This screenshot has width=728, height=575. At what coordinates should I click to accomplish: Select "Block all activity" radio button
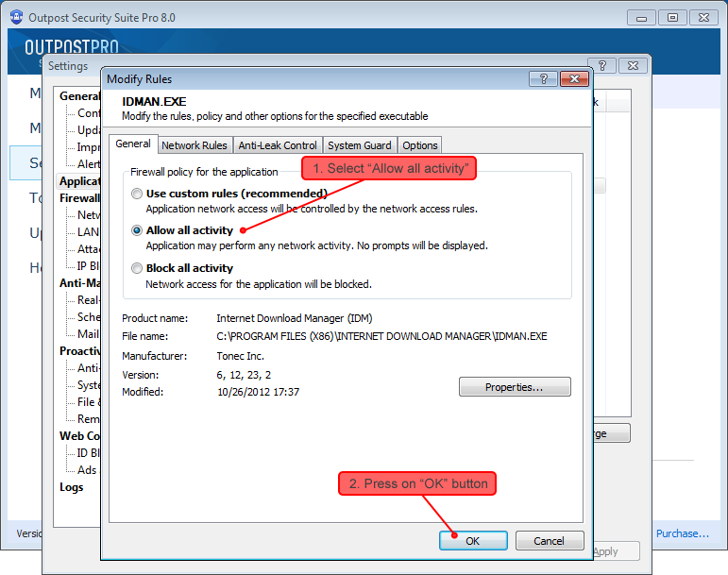coord(137,268)
